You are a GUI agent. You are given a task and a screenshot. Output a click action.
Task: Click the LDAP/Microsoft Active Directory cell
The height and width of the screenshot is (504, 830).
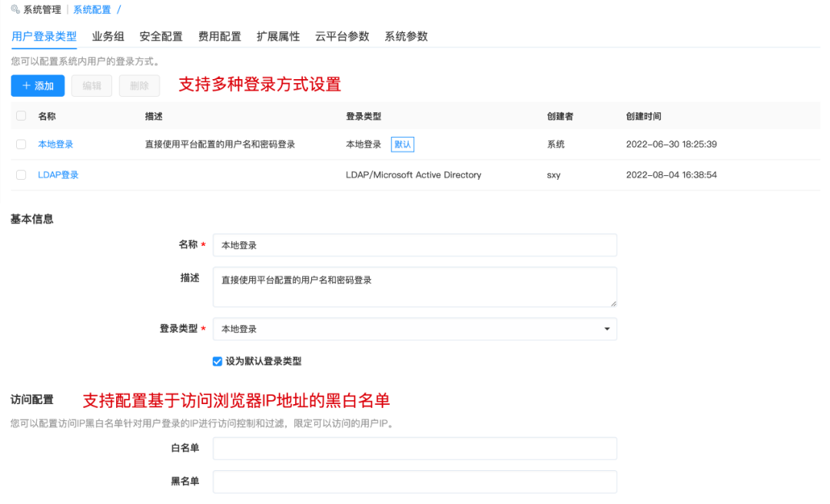pos(413,174)
